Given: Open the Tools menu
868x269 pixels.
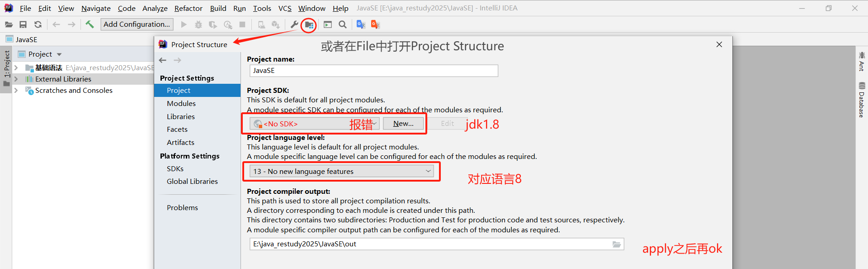Looking at the screenshot, I should (x=262, y=8).
